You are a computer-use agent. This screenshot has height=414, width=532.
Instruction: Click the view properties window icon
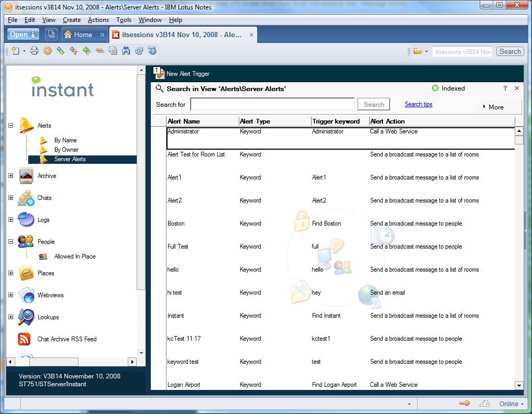[113, 51]
